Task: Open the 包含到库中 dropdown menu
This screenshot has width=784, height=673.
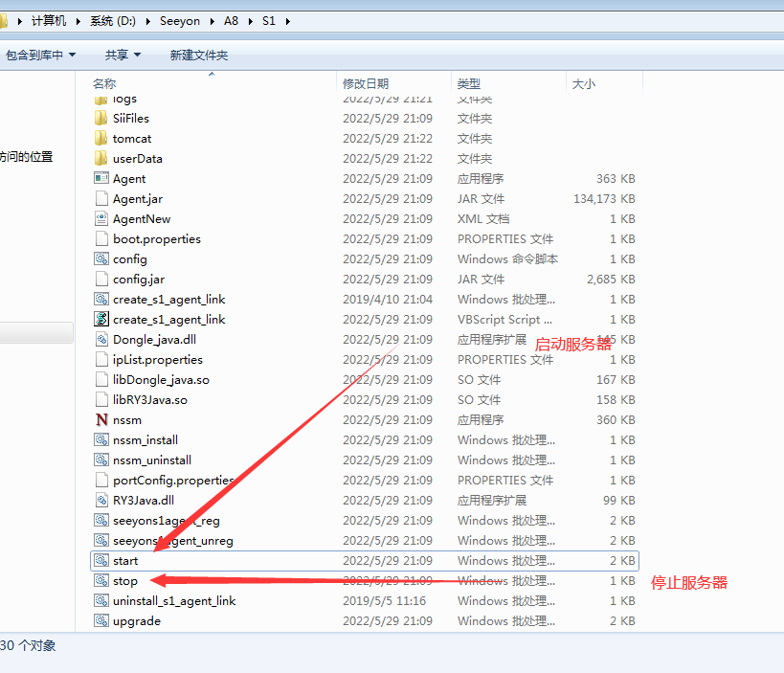Action: (x=40, y=55)
